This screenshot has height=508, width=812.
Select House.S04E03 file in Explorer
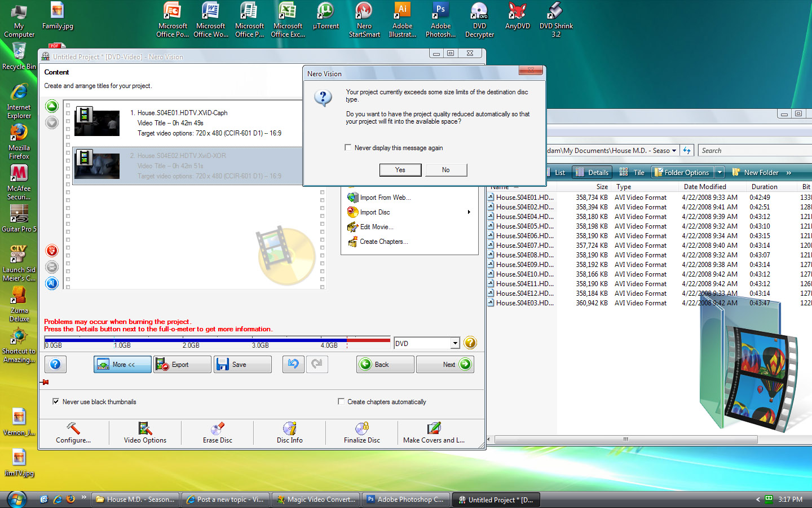[524, 303]
